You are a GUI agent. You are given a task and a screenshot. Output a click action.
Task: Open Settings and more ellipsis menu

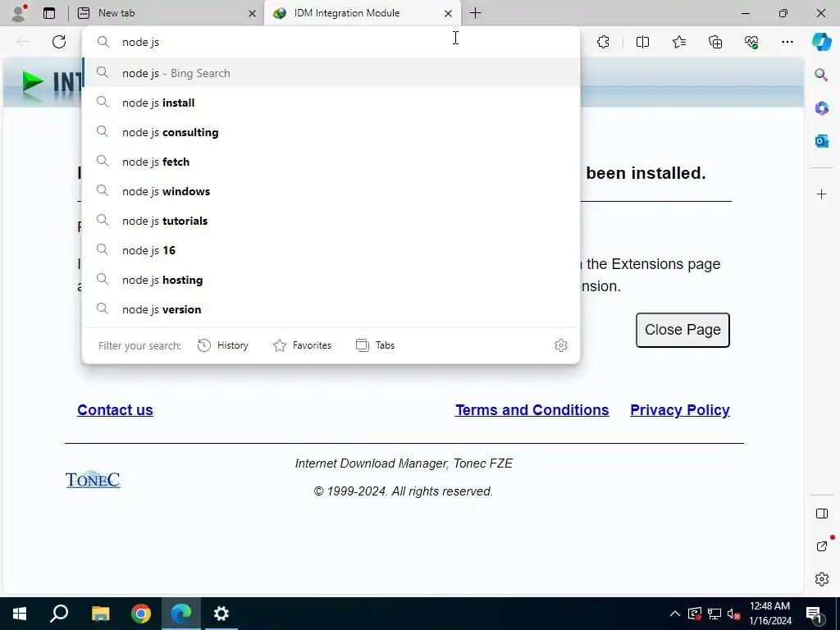tap(787, 42)
